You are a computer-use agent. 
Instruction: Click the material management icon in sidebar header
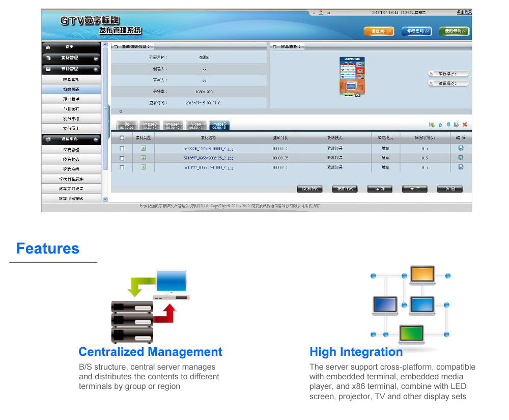click(x=47, y=58)
